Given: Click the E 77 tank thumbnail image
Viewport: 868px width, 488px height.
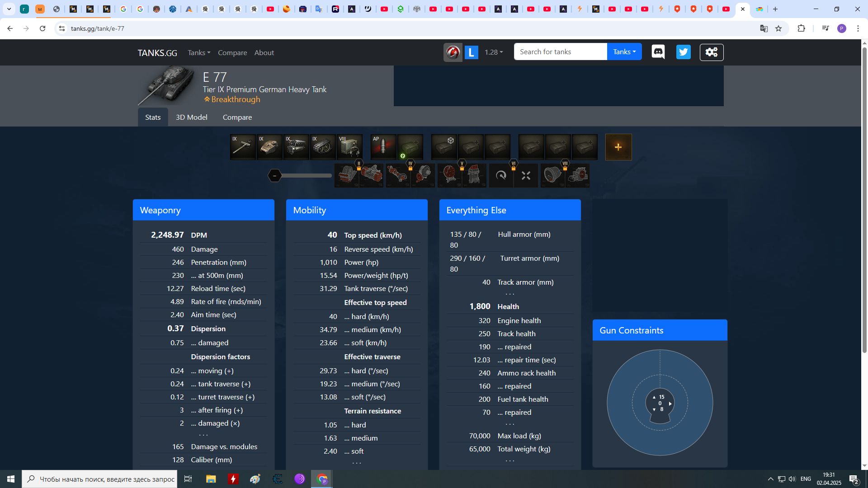Looking at the screenshot, I should point(166,85).
